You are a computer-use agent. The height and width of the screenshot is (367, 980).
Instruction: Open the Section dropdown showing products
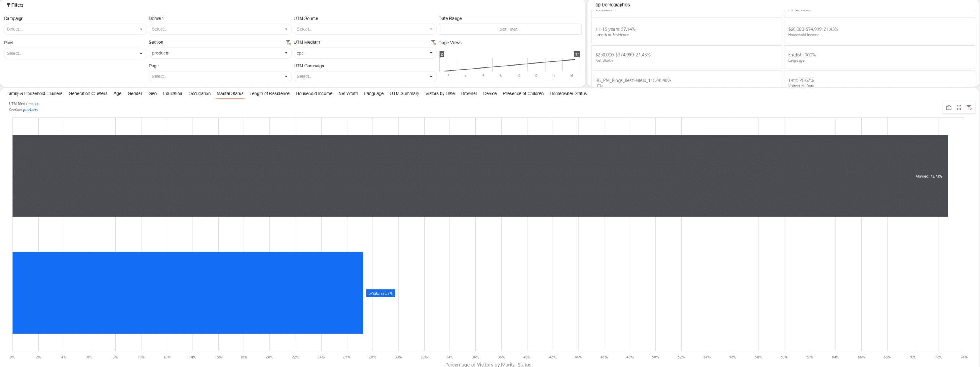click(x=220, y=53)
